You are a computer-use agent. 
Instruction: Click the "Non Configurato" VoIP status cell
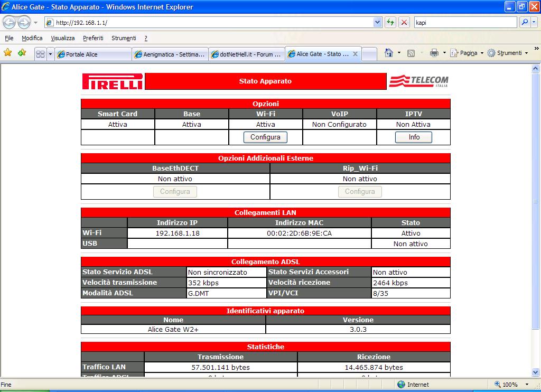(x=339, y=125)
